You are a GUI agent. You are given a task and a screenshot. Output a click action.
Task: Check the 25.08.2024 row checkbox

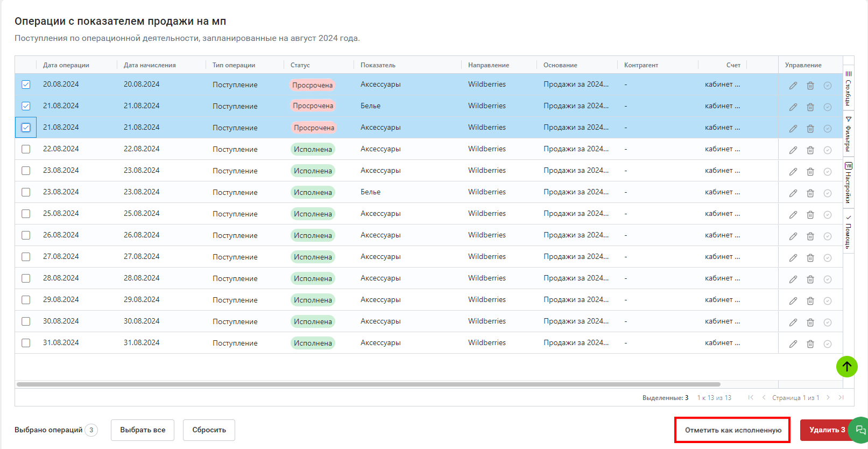(x=26, y=214)
